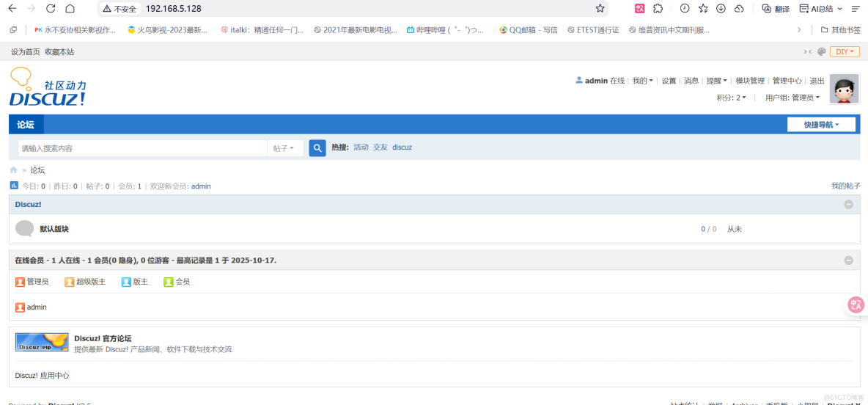Open the 默认版块 forum board

point(54,229)
